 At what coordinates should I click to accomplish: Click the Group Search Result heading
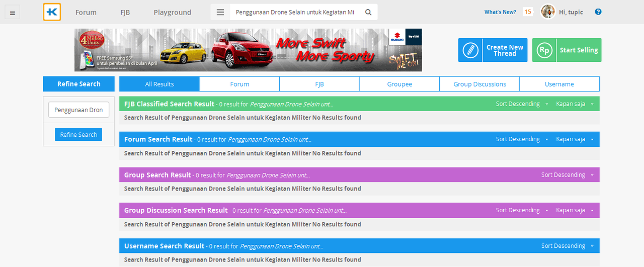coord(157,175)
